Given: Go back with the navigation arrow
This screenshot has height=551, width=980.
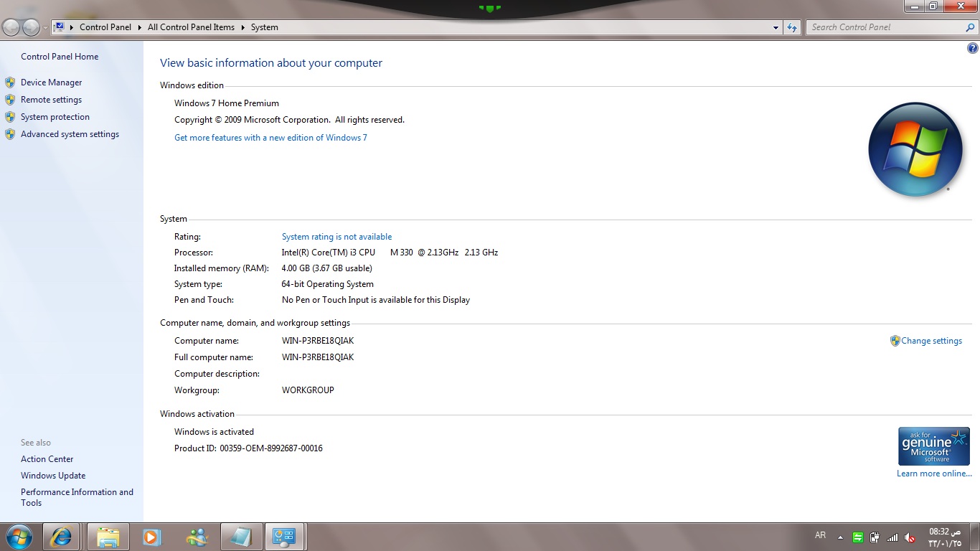Looking at the screenshot, I should coord(11,27).
